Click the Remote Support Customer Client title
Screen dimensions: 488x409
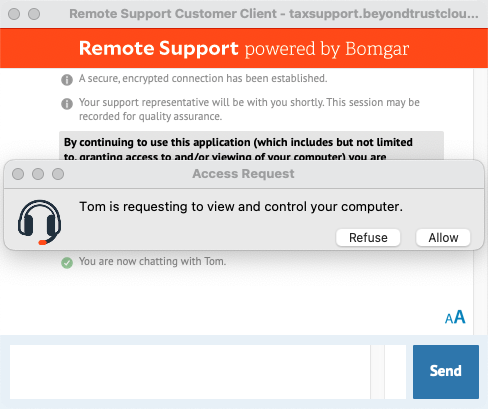point(274,14)
